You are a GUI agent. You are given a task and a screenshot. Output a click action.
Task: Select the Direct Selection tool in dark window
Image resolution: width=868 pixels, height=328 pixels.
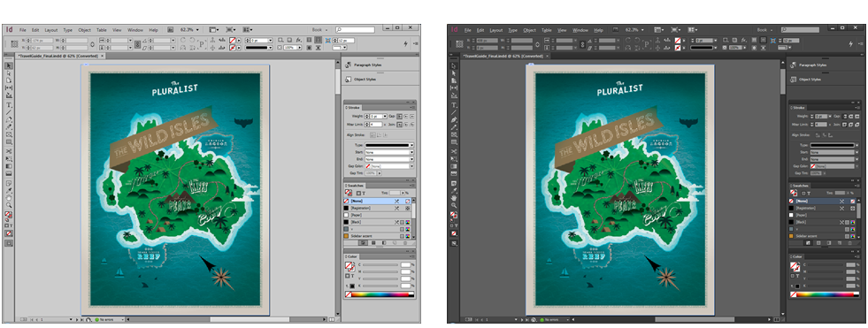coord(454,73)
